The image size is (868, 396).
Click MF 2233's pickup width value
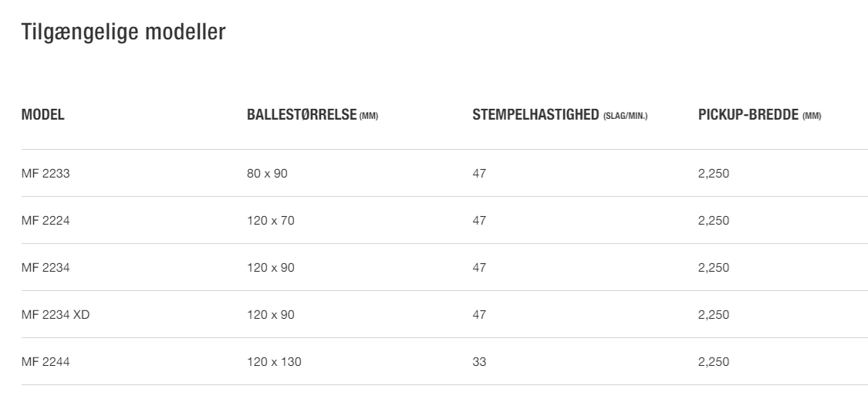[x=714, y=174]
